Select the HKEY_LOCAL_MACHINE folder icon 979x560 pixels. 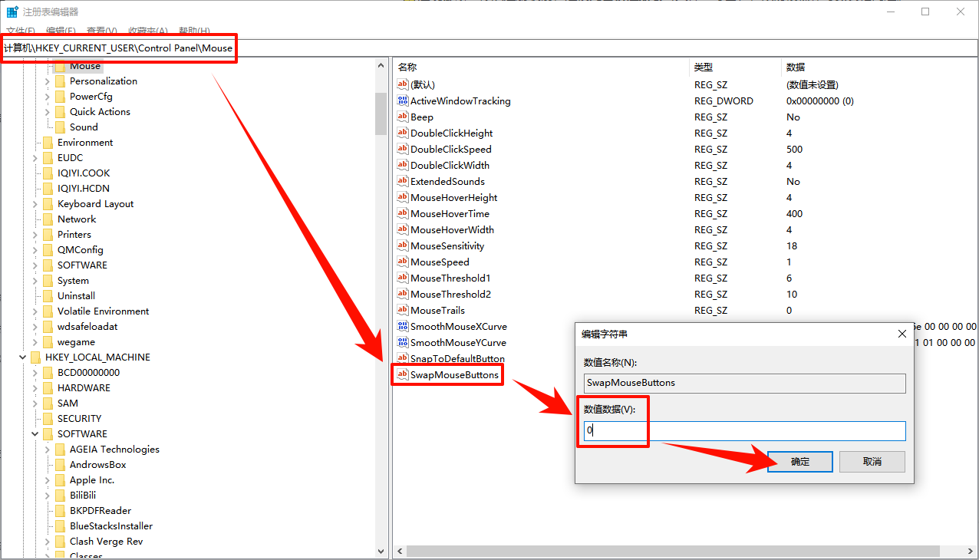(35, 357)
